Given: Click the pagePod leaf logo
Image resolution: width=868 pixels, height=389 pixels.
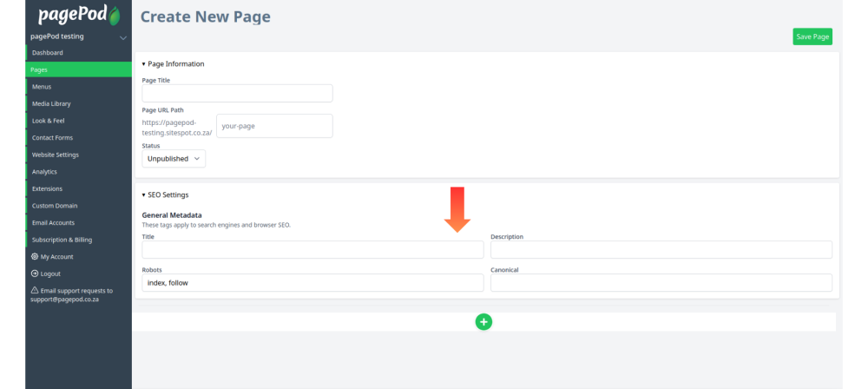Looking at the screenshot, I should tap(79, 15).
